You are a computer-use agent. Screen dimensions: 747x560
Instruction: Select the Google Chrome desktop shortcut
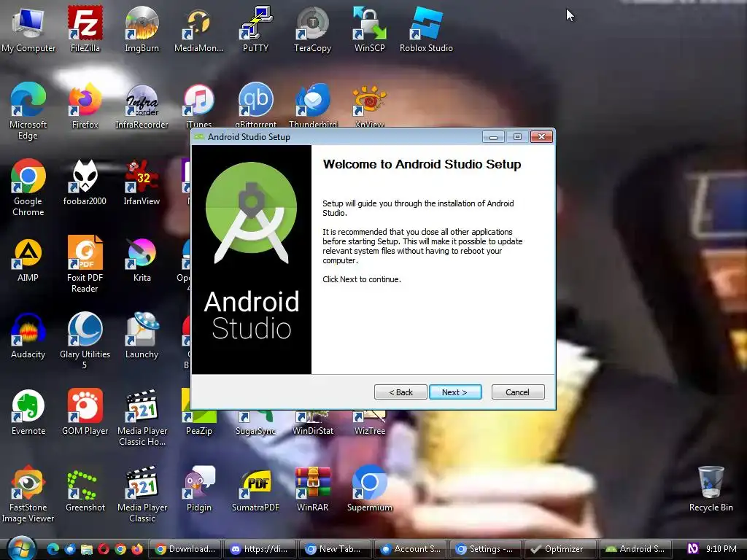[28, 188]
